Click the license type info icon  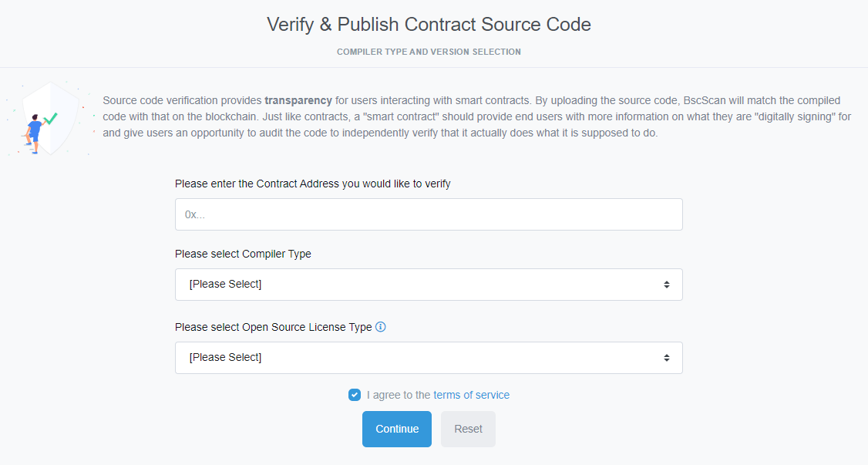[x=380, y=327]
